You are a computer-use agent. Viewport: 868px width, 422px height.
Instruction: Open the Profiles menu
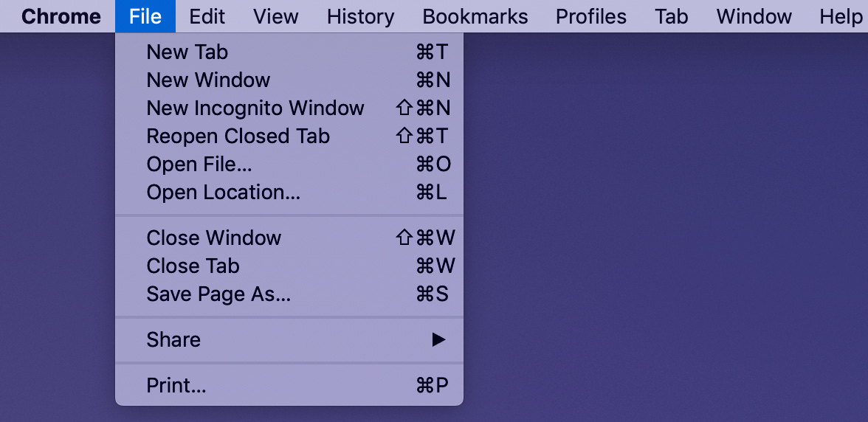(591, 16)
